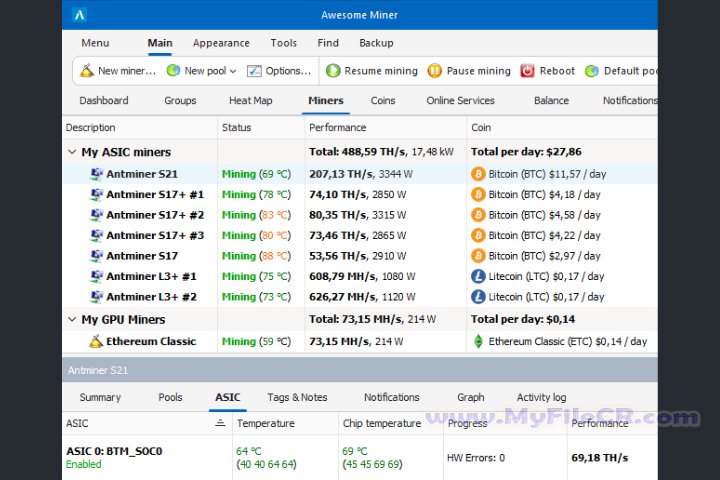Click the red Reboot power icon
Viewport: 720px width, 480px height.
pyautogui.click(x=527, y=71)
